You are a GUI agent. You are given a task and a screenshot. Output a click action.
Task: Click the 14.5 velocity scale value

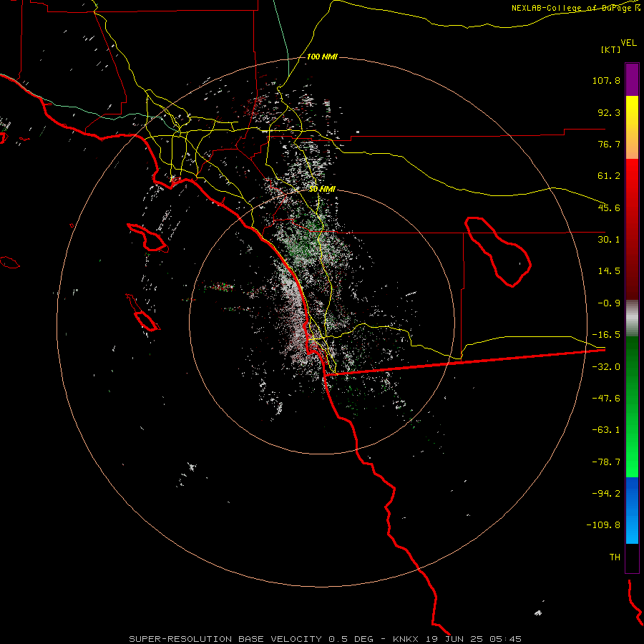609,271
